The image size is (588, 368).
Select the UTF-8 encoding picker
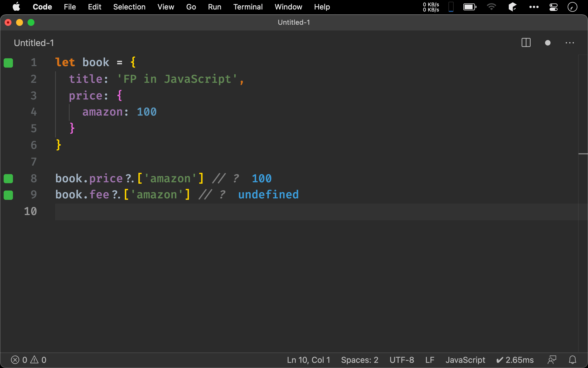pyautogui.click(x=402, y=360)
